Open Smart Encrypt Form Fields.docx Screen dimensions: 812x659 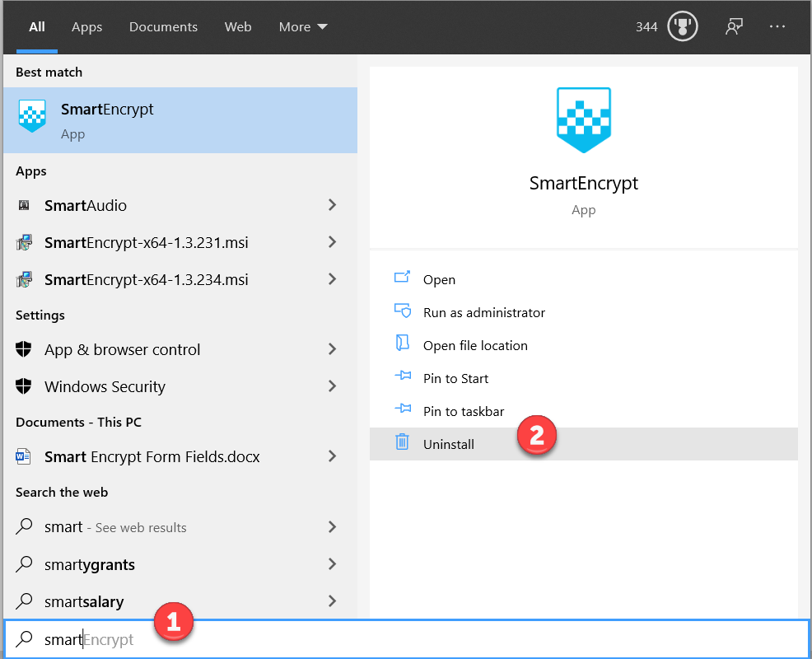[180, 457]
